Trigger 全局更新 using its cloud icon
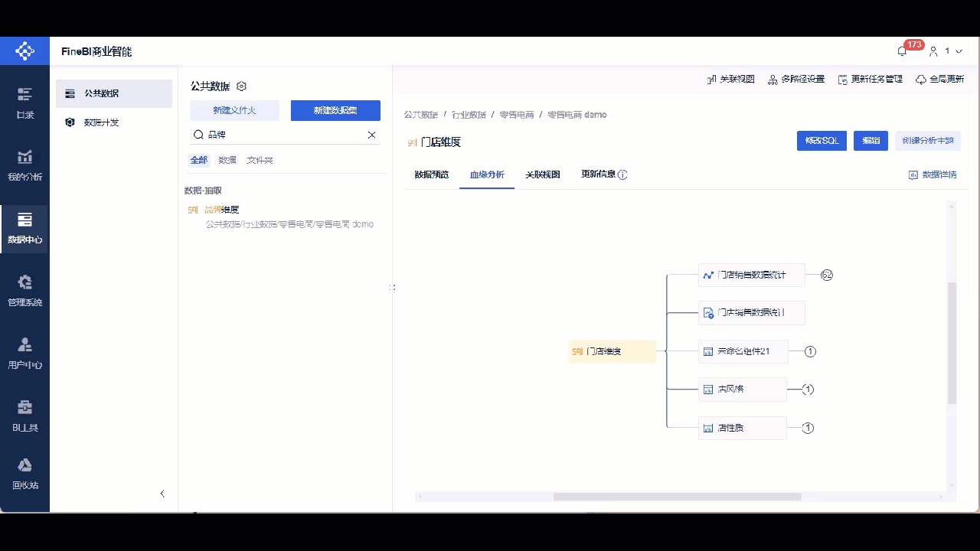This screenshot has width=980, height=551. [920, 78]
